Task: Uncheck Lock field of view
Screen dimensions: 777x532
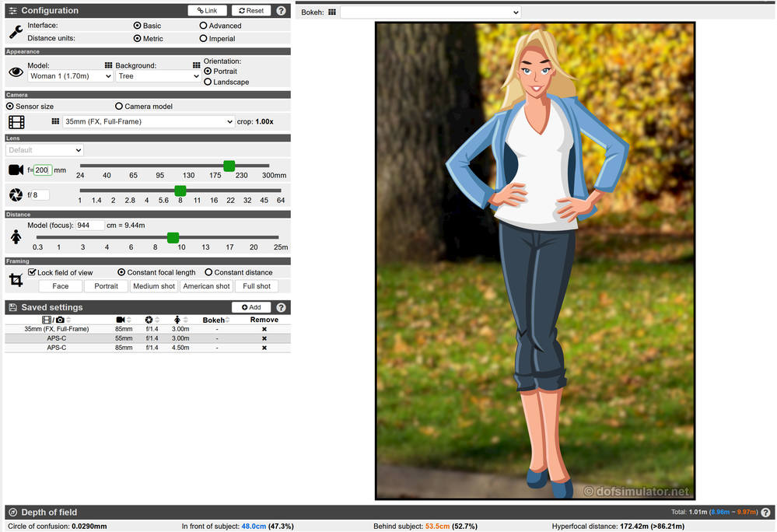Action: 32,272
